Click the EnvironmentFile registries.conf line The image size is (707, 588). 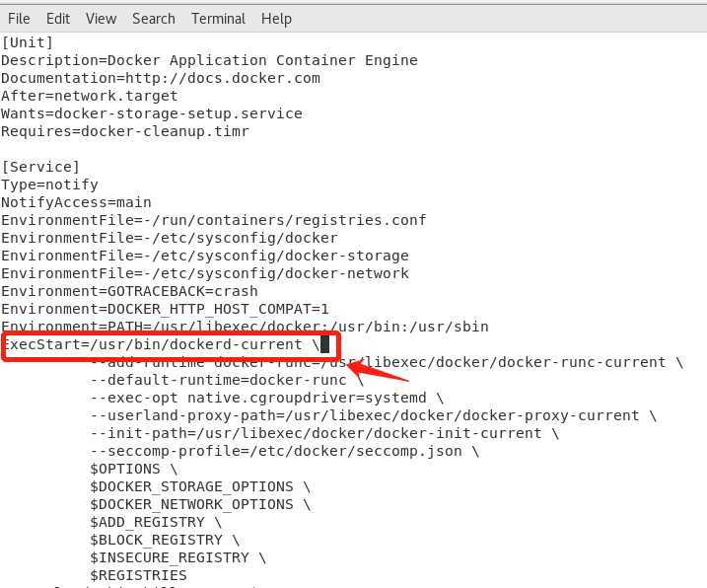click(214, 220)
